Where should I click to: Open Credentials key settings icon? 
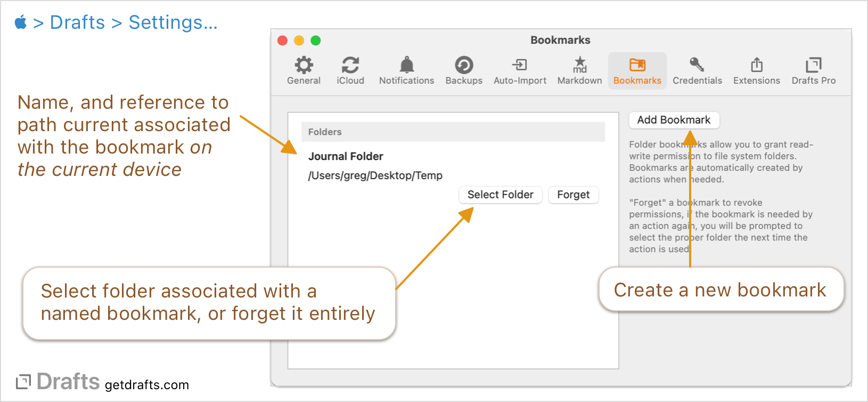click(x=697, y=65)
